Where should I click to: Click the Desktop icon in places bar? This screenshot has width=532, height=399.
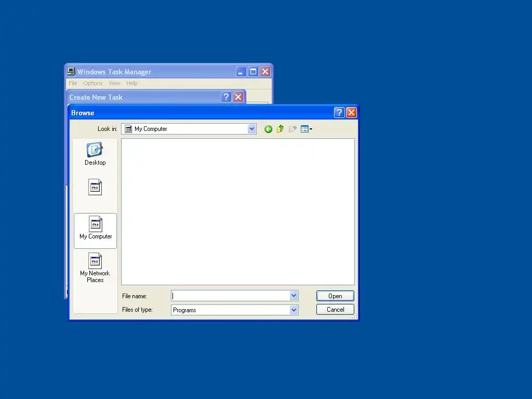(x=95, y=154)
